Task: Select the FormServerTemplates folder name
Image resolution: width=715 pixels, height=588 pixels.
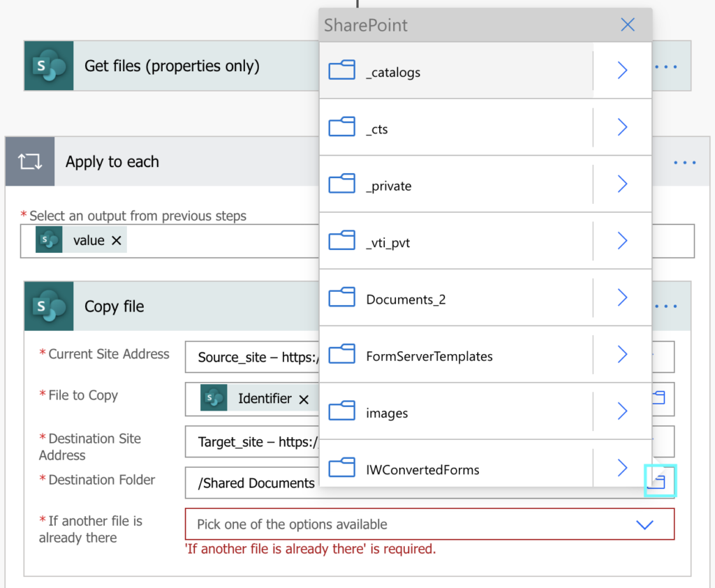Action: pyautogui.click(x=429, y=356)
